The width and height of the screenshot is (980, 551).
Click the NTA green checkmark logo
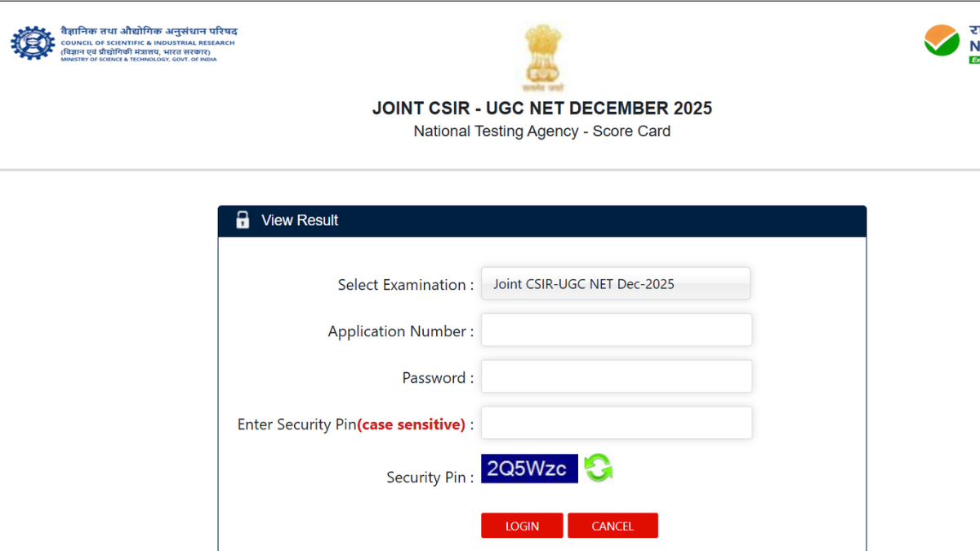(942, 40)
